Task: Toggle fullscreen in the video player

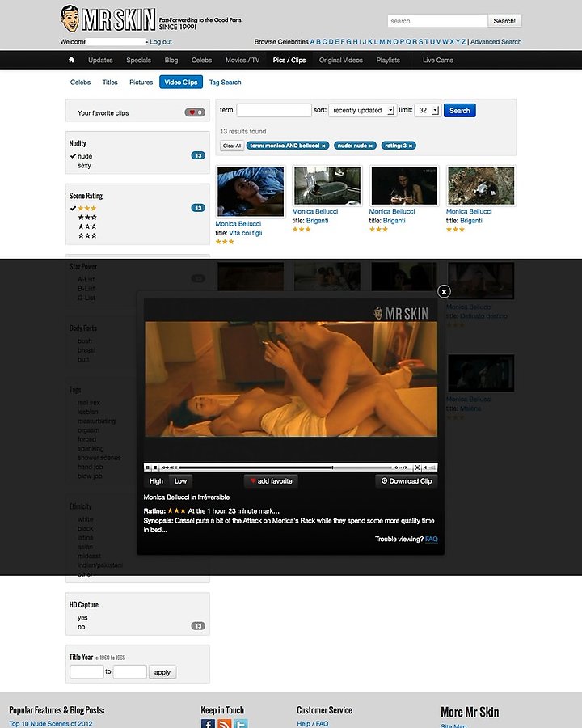Action: (417, 468)
